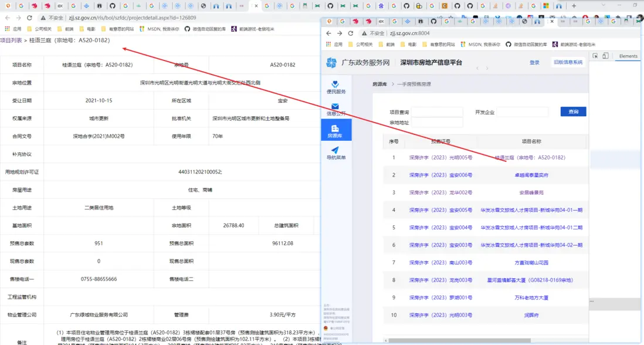Image resolution: width=644 pixels, height=345 pixels.
Task: Open 深房许字（2023）罗湖001号 presale link
Action: tap(440, 298)
